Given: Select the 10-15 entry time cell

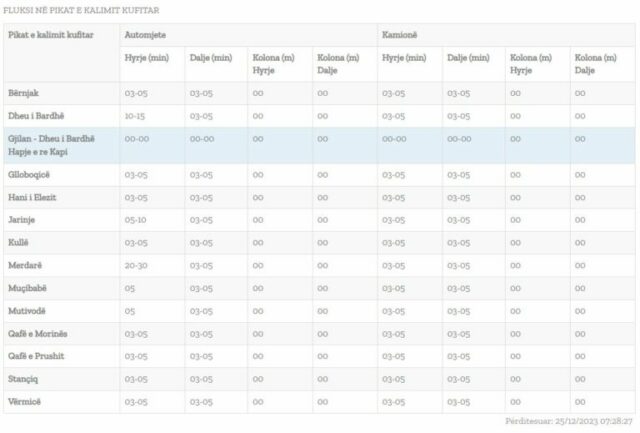Looking at the screenshot, I should coord(135,116).
